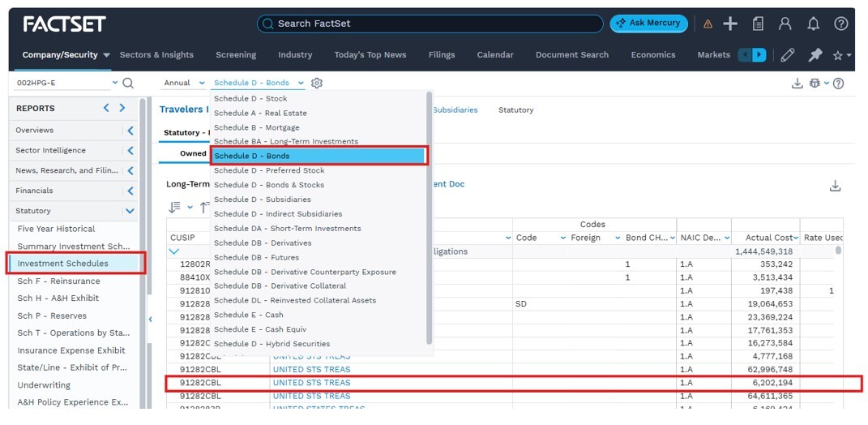Switch to the Owned tab
The image size is (868, 425).
point(193,153)
